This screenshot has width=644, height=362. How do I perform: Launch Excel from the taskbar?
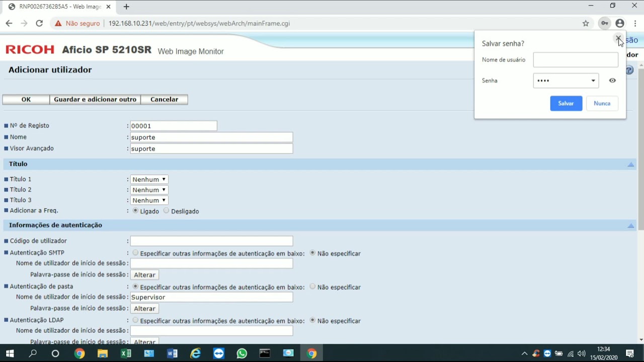(x=126, y=353)
